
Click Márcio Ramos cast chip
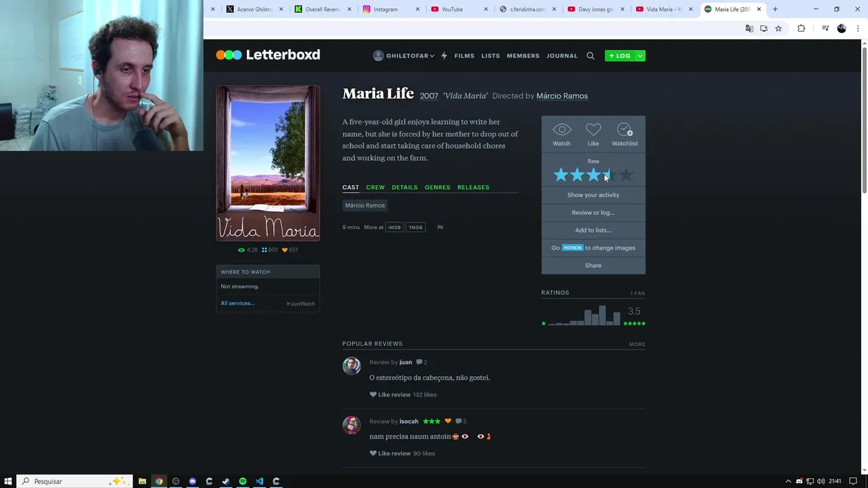(365, 205)
